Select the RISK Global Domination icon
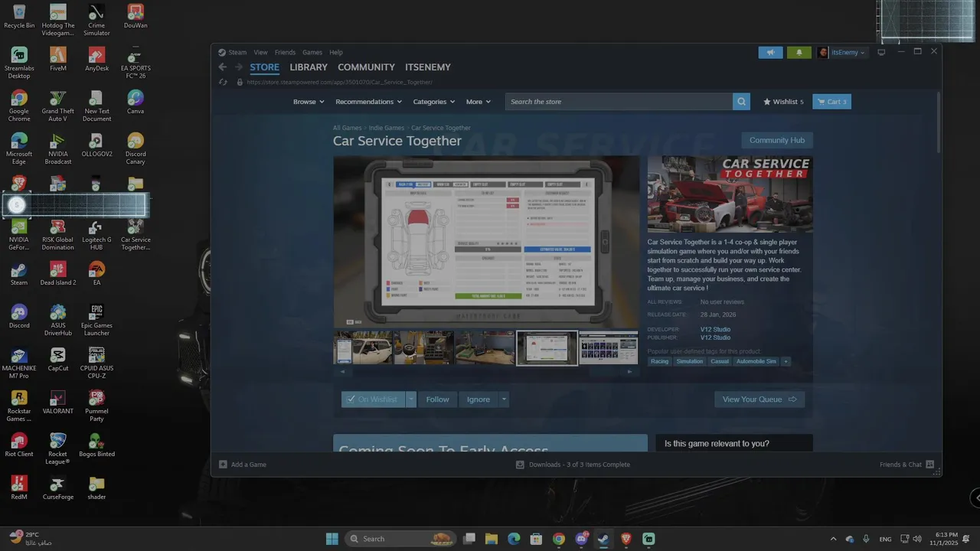This screenshot has width=980, height=551. click(58, 234)
